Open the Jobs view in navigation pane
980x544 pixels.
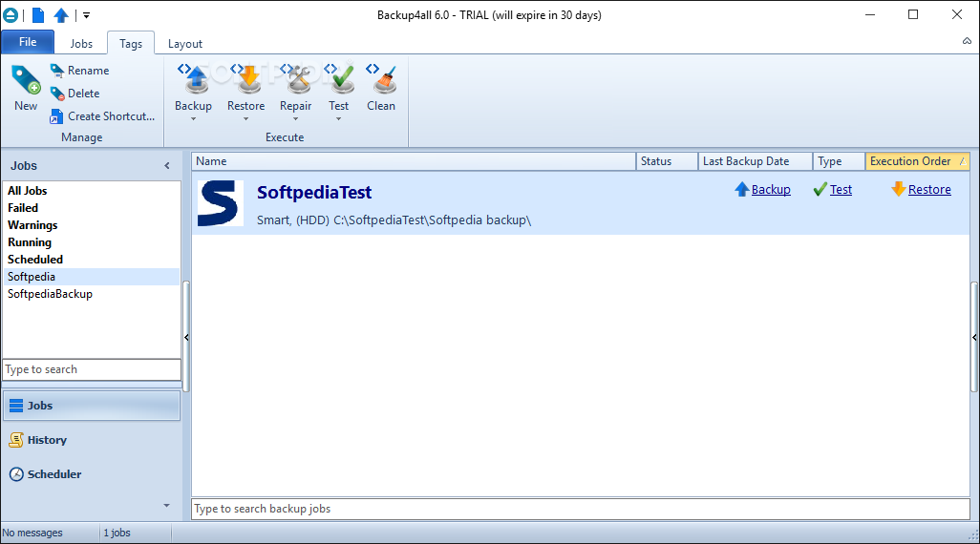[92, 406]
